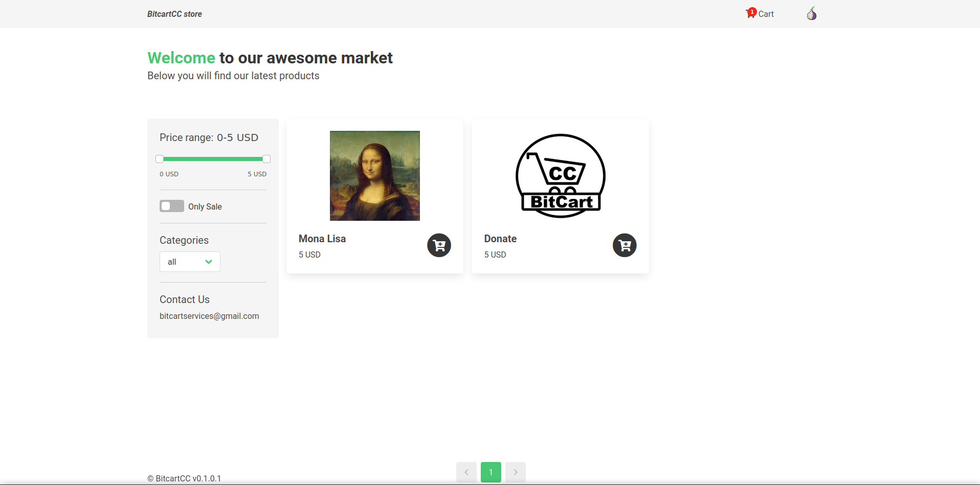Add Mona Lisa to cart

coord(439,245)
